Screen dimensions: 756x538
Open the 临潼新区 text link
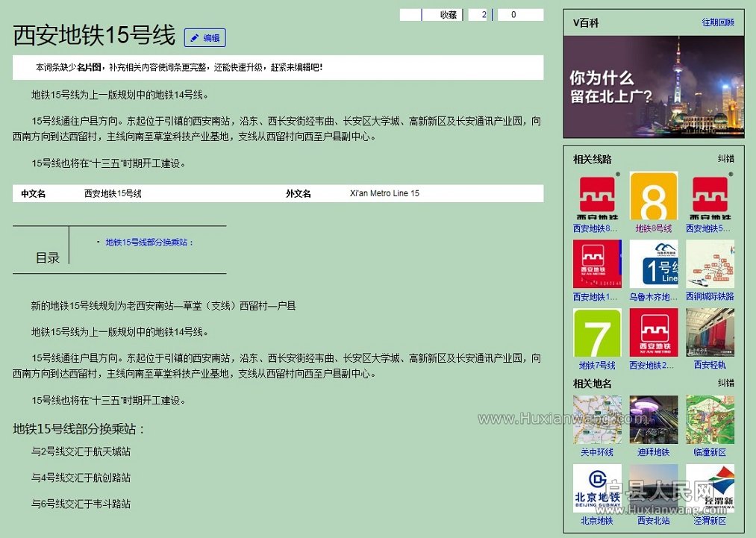(x=710, y=452)
